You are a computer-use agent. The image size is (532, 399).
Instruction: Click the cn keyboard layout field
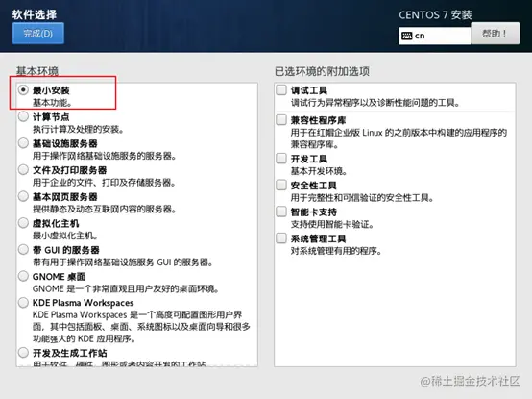coord(435,36)
